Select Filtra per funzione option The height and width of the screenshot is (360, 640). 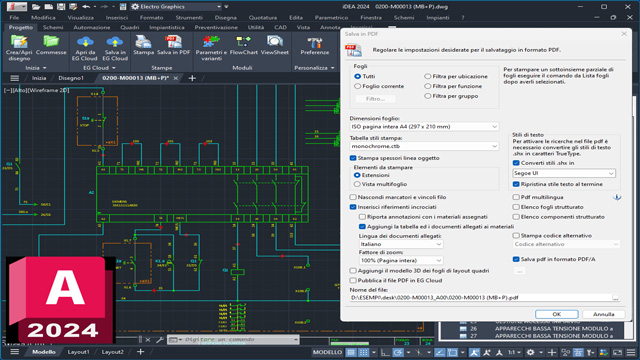[x=427, y=86]
